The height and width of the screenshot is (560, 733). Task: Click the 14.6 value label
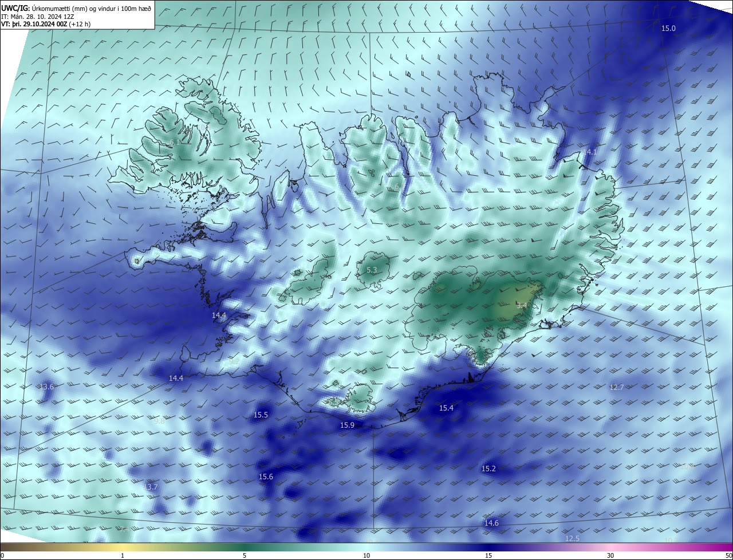pos(491,523)
